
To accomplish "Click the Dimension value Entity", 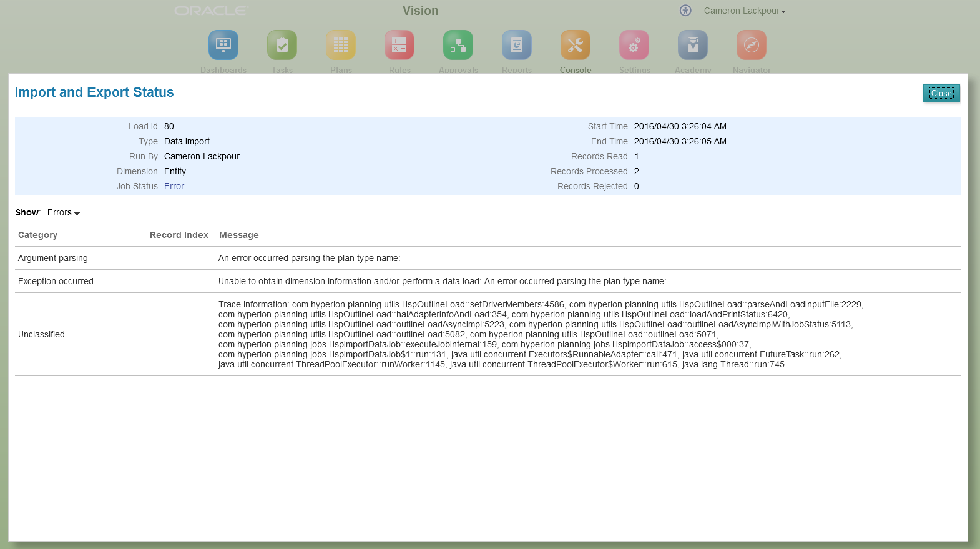I will pyautogui.click(x=175, y=171).
